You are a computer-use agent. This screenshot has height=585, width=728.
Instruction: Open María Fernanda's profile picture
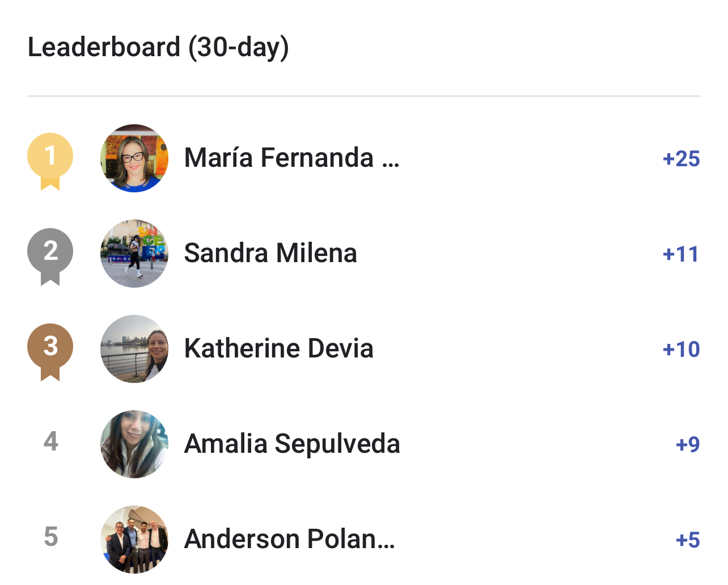click(134, 158)
